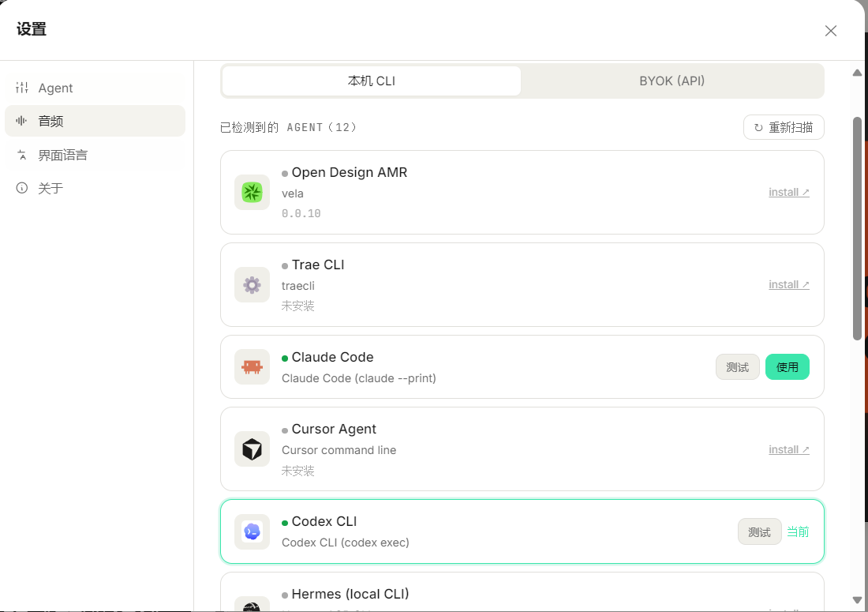Click the info icon beside 关于
This screenshot has width=868, height=612.
point(21,188)
